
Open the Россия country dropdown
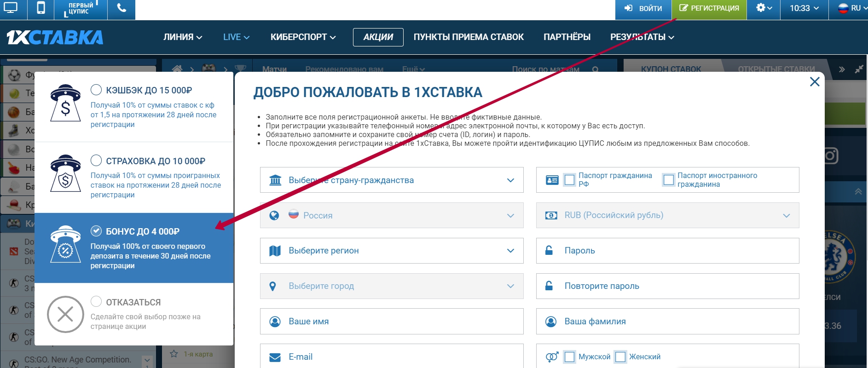point(392,215)
